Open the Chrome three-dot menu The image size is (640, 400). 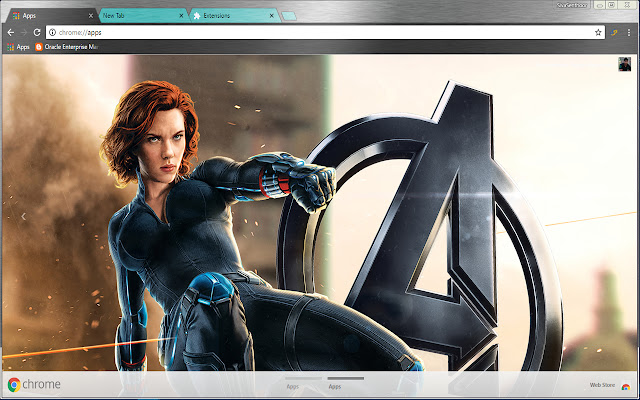tap(629, 33)
